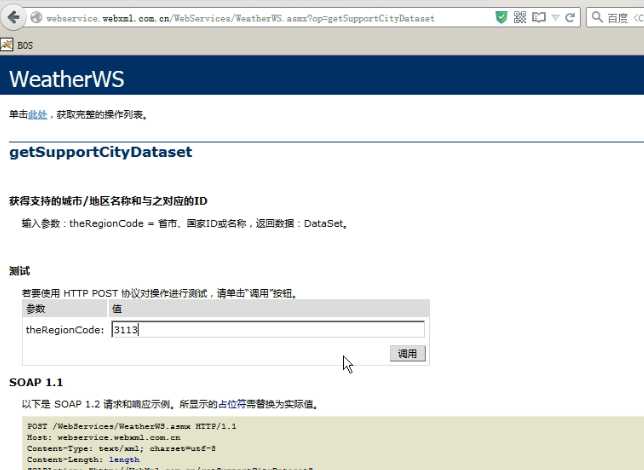The width and height of the screenshot is (644, 470).
Task: Click the theRegionCode value input field
Action: (x=268, y=329)
